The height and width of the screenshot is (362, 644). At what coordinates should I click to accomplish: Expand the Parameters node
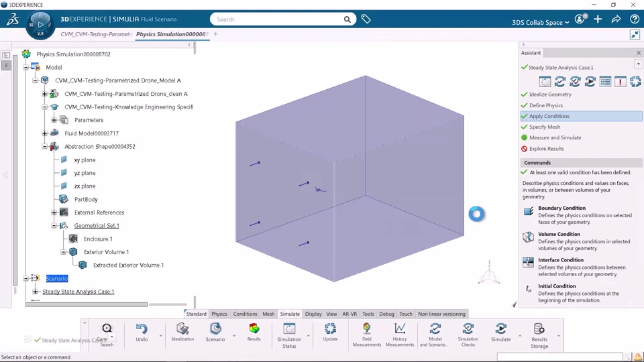pos(54,120)
